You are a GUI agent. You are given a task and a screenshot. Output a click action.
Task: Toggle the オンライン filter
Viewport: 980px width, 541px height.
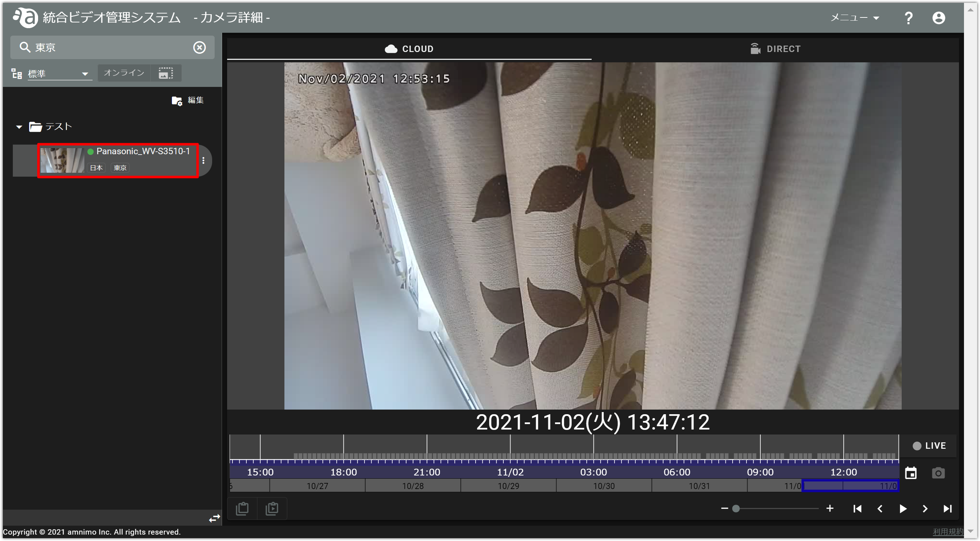(124, 73)
